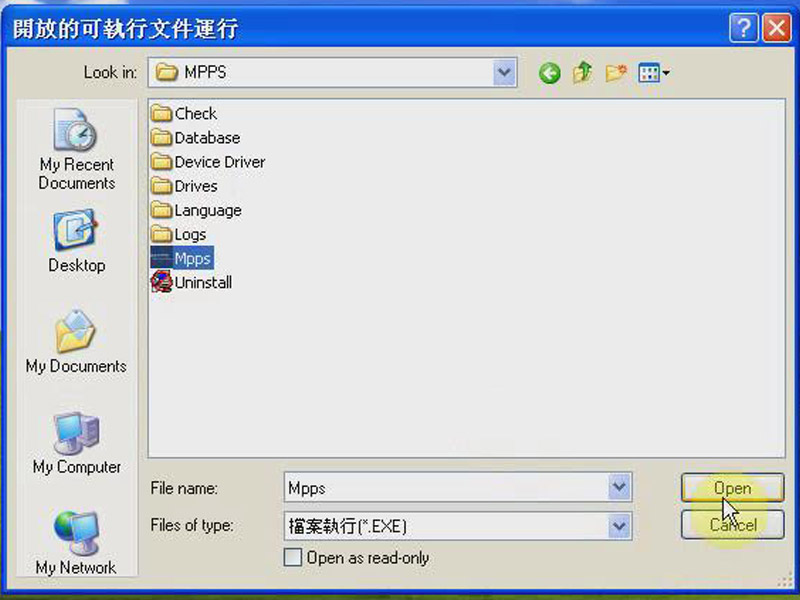
Task: Click the Check folder name
Action: point(195,113)
